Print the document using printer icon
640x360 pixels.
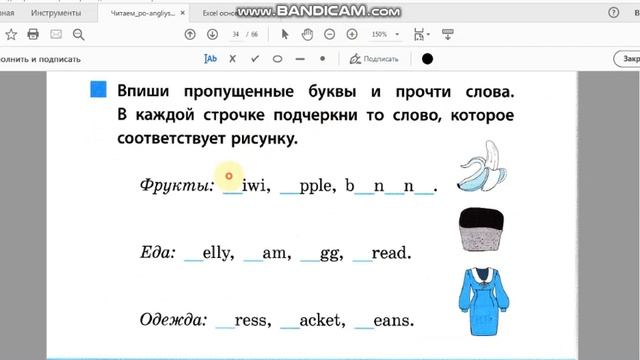pyautogui.click(x=33, y=34)
